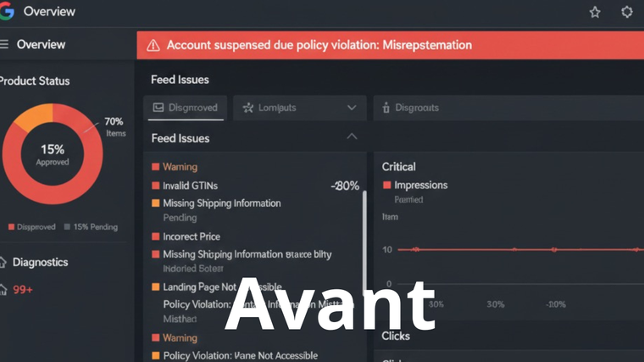Click the Lomjputs star icon
This screenshot has height=362, width=644.
pos(248,108)
